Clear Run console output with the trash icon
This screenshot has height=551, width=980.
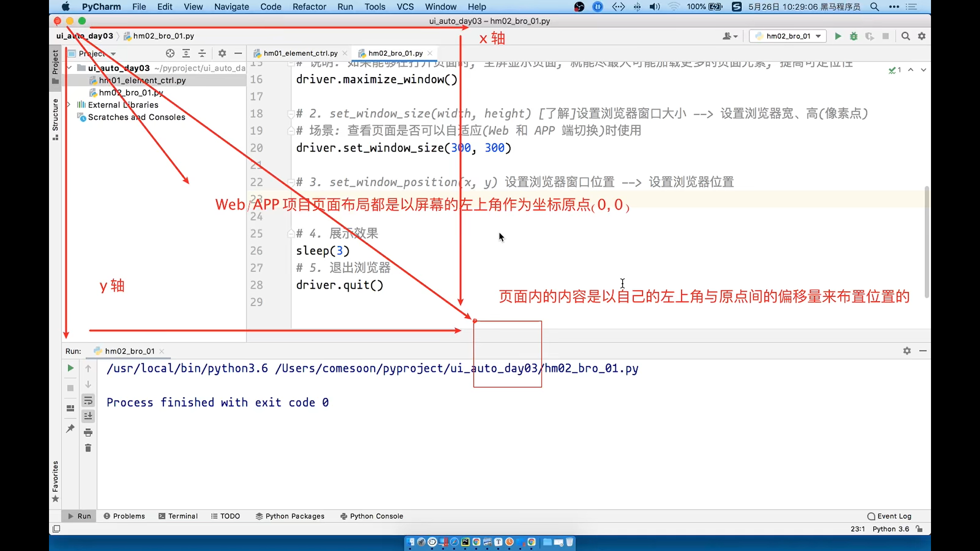point(88,448)
